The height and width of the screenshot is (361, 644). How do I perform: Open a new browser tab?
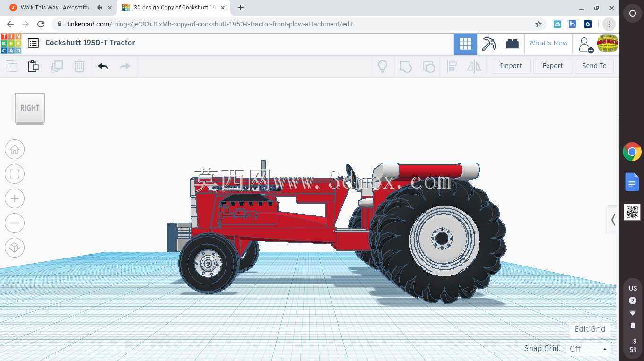[241, 8]
